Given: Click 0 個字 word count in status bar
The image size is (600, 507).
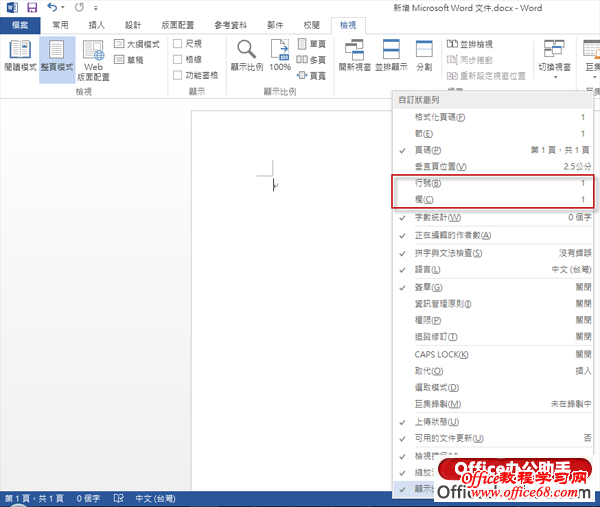Looking at the screenshot, I should point(88,499).
